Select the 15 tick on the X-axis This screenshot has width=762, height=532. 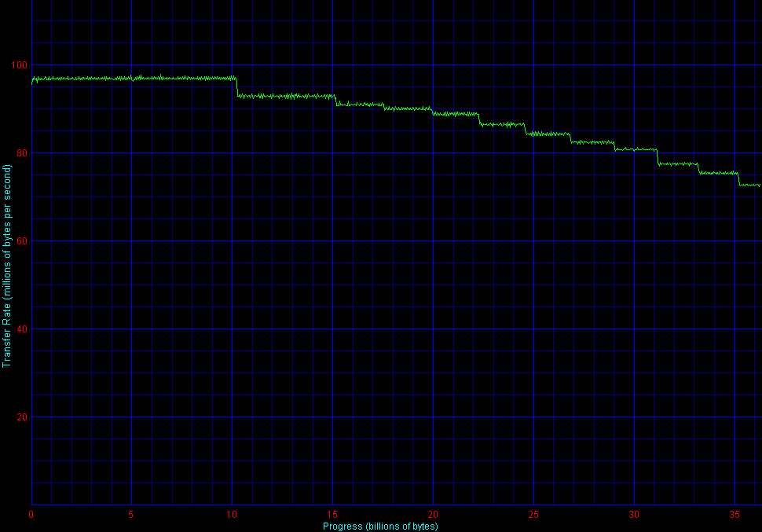(x=332, y=515)
